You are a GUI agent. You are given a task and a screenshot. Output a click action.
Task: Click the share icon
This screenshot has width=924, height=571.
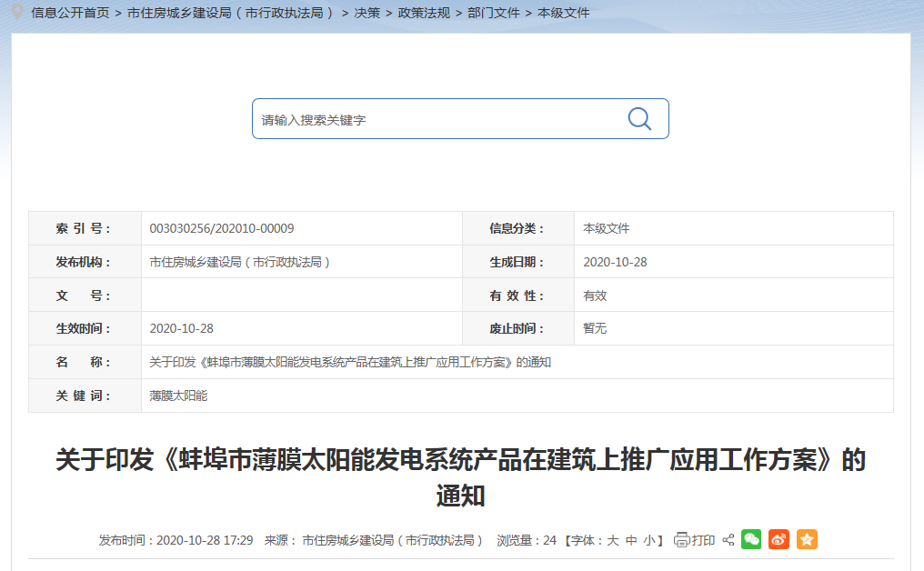pos(728,540)
